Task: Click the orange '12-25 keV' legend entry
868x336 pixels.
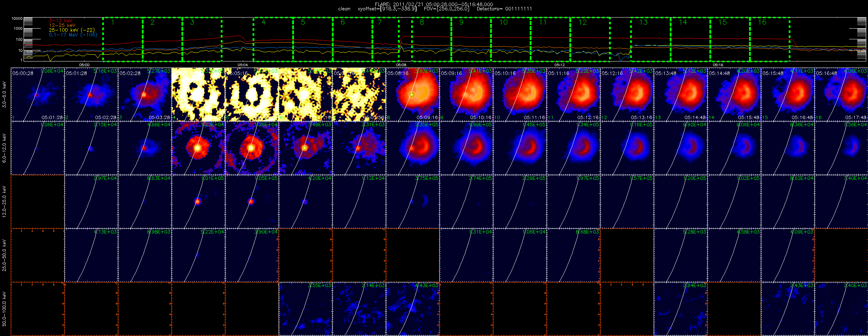Action: tap(62, 25)
